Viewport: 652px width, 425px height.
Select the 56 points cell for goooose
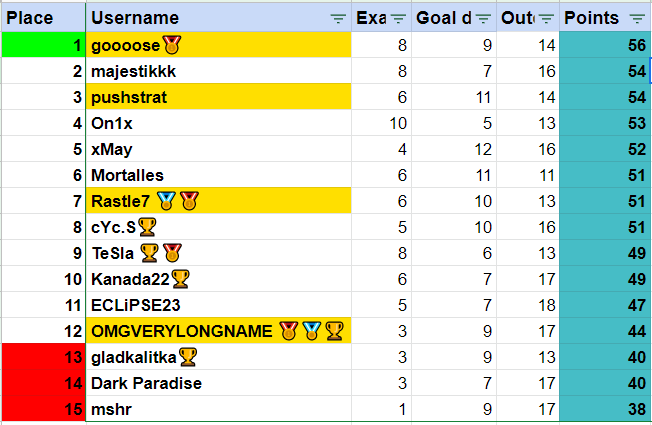[x=606, y=45]
